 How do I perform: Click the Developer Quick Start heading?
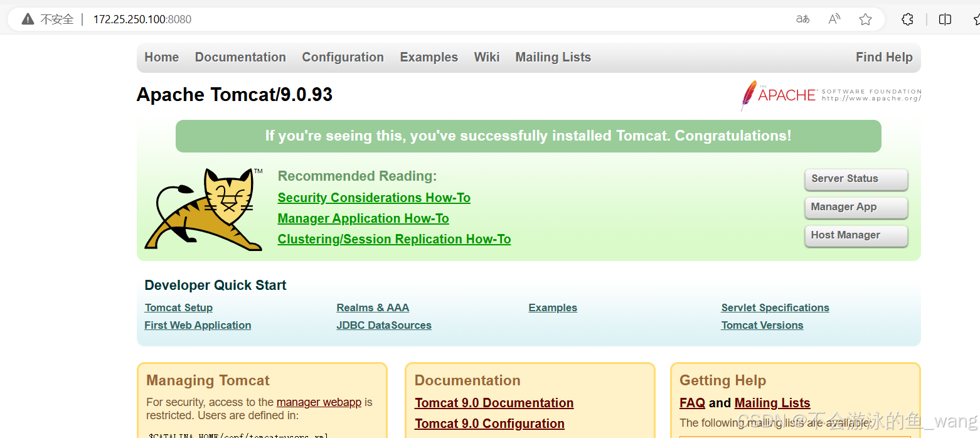click(x=215, y=286)
